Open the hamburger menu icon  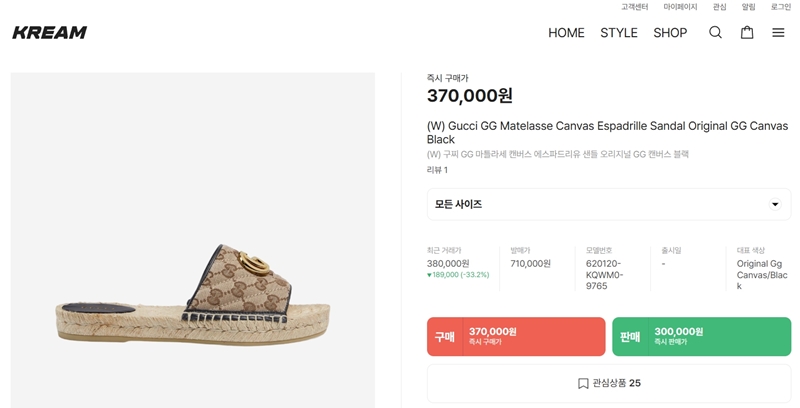(x=778, y=32)
